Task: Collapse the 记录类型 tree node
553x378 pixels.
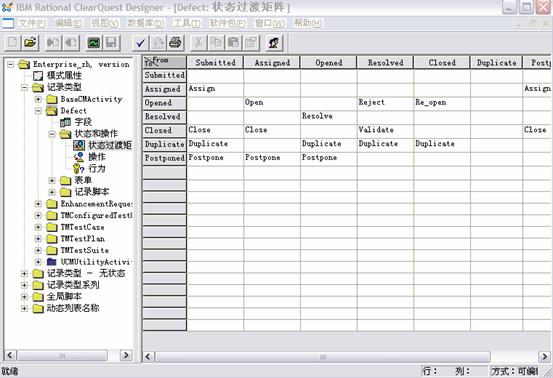Action: point(24,87)
